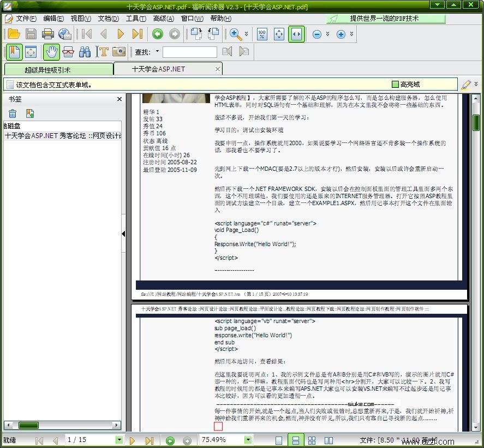Switch to the 超级异性吸引术 tab
Image resolution: width=484 pixels, height=448 pixels.
pos(58,69)
